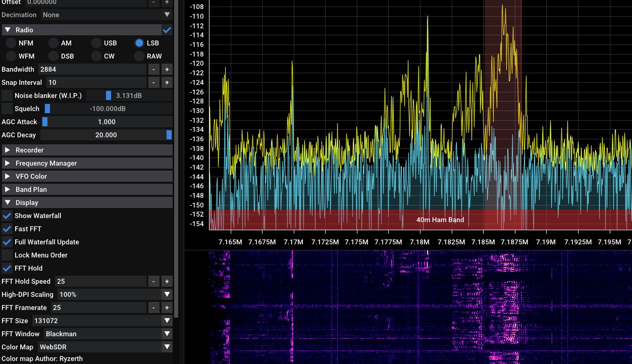Select WFM demodulation mode
632x364 pixels.
pos(11,56)
